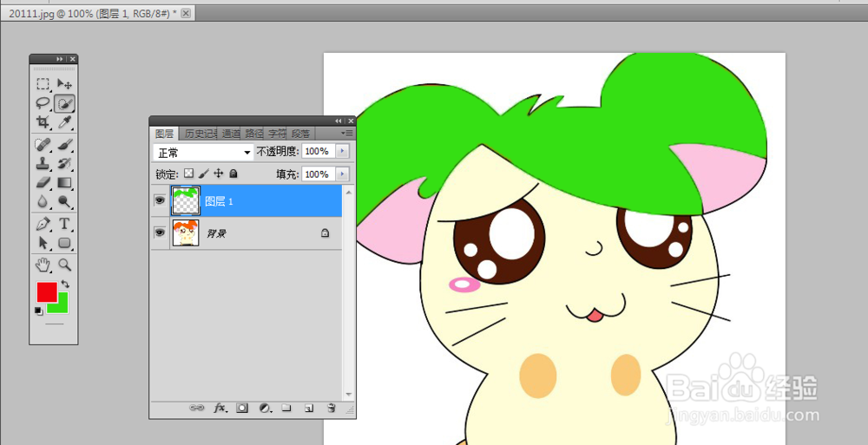Switch to the 历史记录 tab
The image size is (868, 445).
click(200, 134)
